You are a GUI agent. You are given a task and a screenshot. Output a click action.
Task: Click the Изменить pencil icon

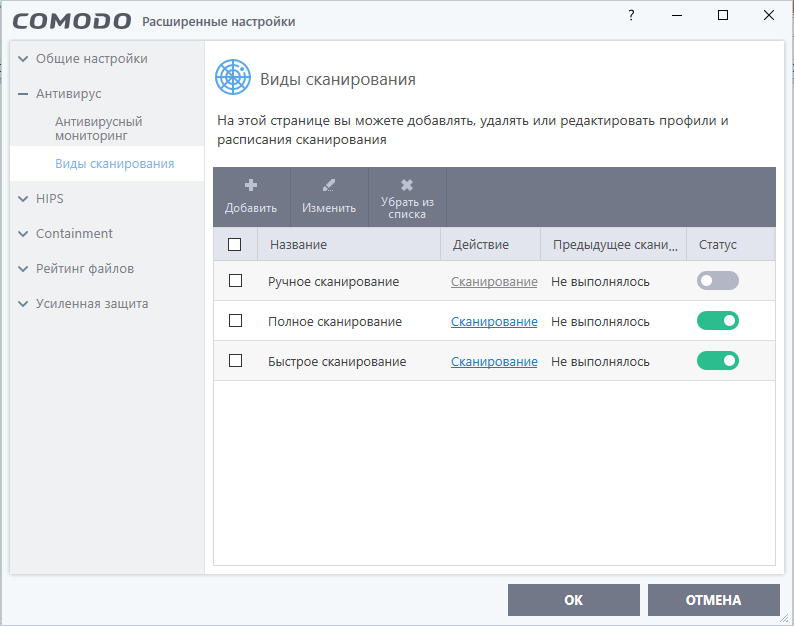pos(329,185)
